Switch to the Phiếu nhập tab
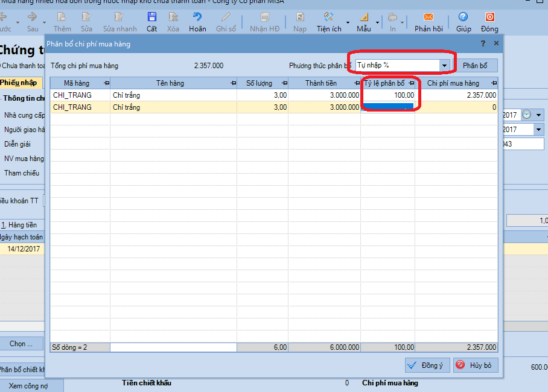Screen dimensions: 548x392 pos(19,83)
